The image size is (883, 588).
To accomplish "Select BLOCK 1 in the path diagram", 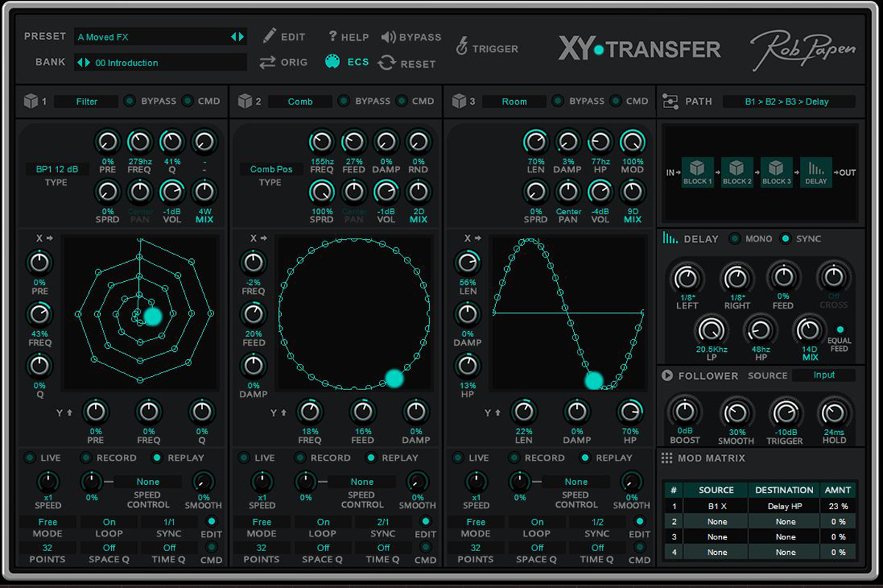I will coord(698,172).
